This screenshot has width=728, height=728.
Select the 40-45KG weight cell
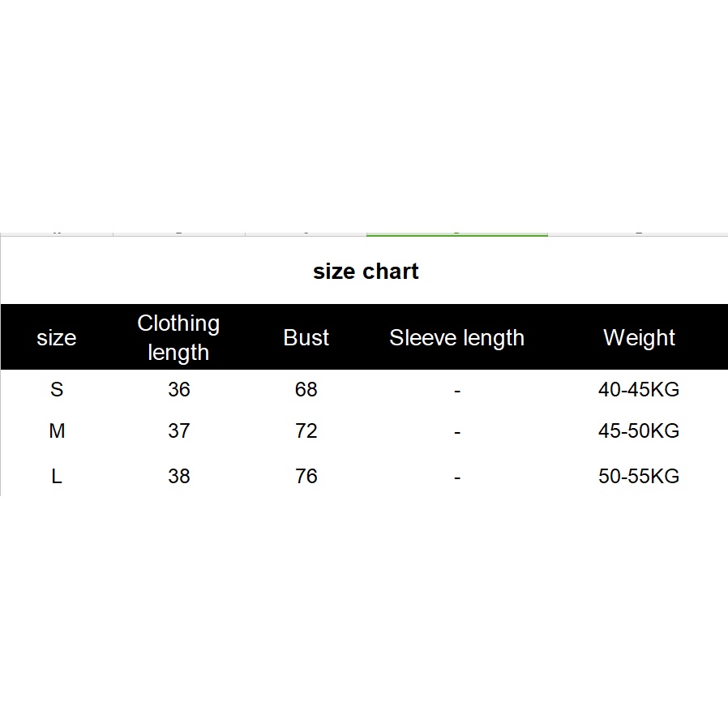tap(639, 390)
